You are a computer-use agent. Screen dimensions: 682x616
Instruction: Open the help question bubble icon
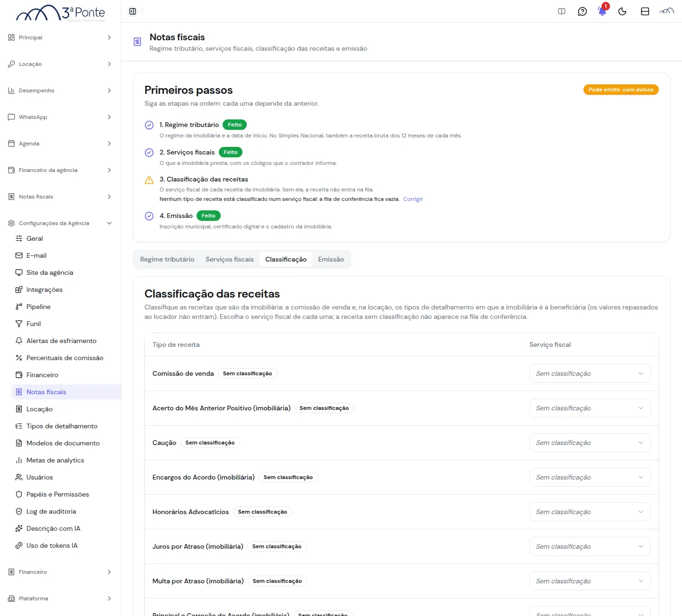[x=583, y=11]
